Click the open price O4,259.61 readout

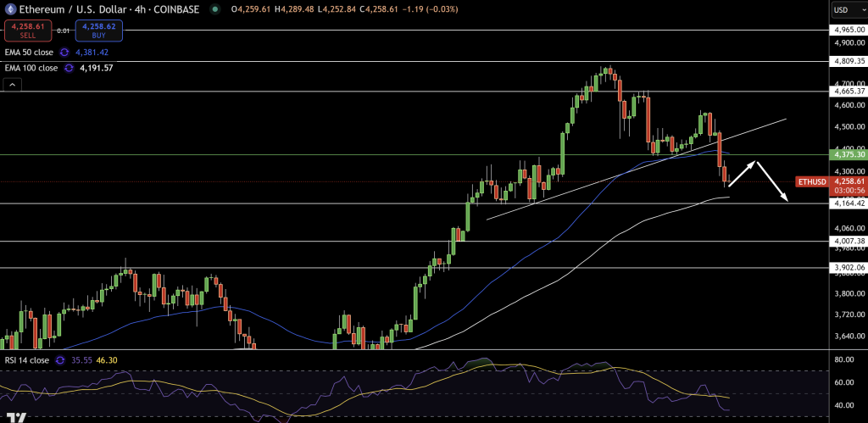(250, 9)
